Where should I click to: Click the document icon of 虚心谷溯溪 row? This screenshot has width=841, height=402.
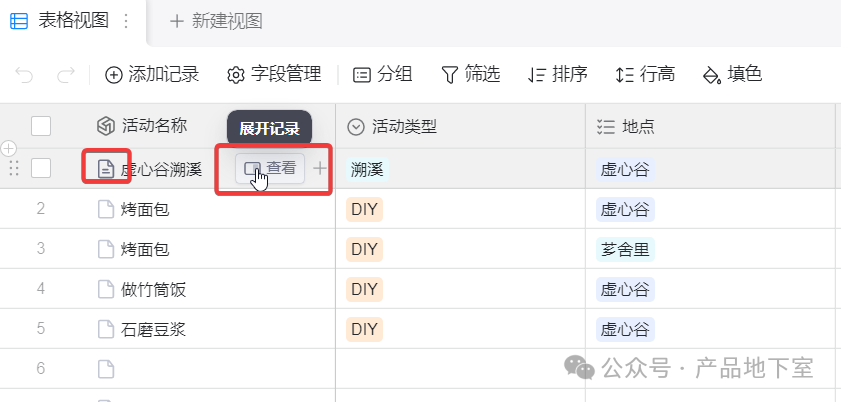click(x=105, y=169)
